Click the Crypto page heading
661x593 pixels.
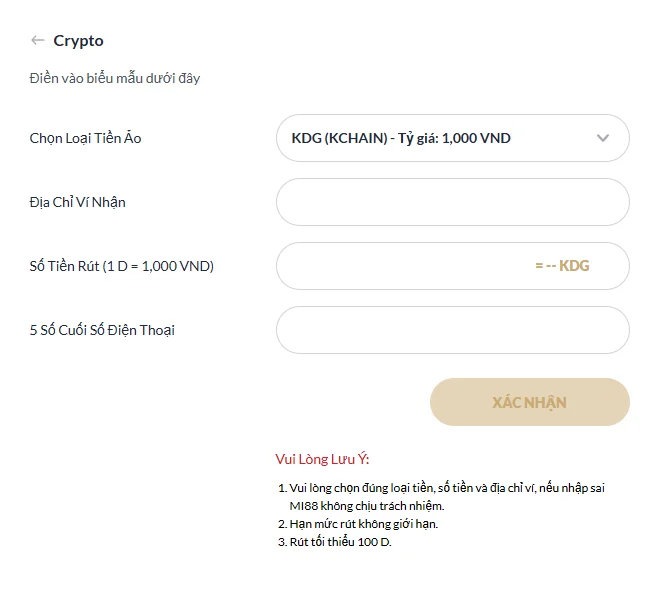78,41
